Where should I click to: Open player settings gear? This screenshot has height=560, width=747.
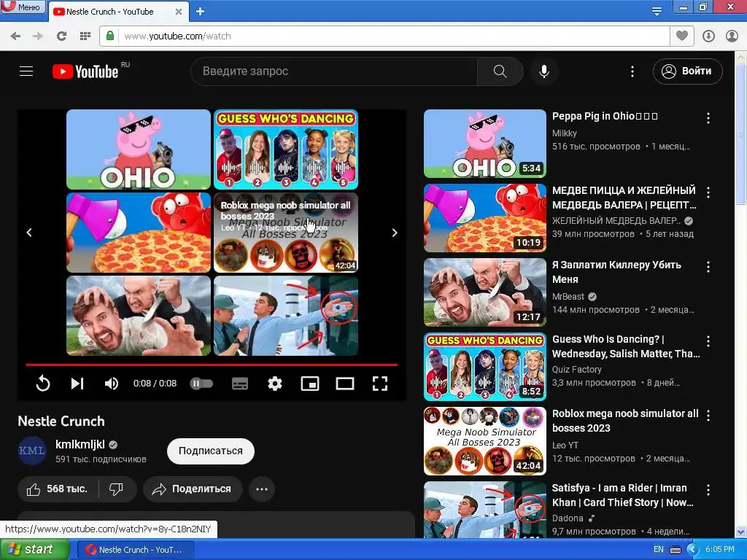tap(275, 384)
